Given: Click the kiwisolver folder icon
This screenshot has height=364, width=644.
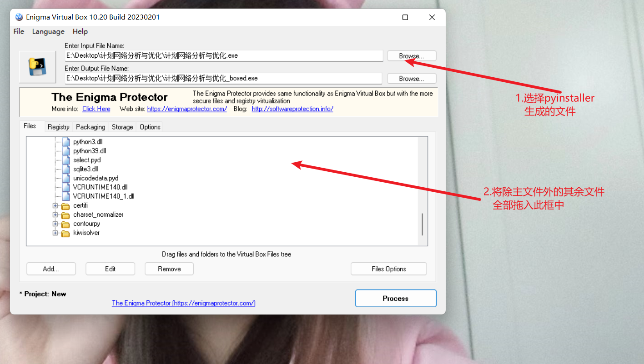Looking at the screenshot, I should coord(65,233).
